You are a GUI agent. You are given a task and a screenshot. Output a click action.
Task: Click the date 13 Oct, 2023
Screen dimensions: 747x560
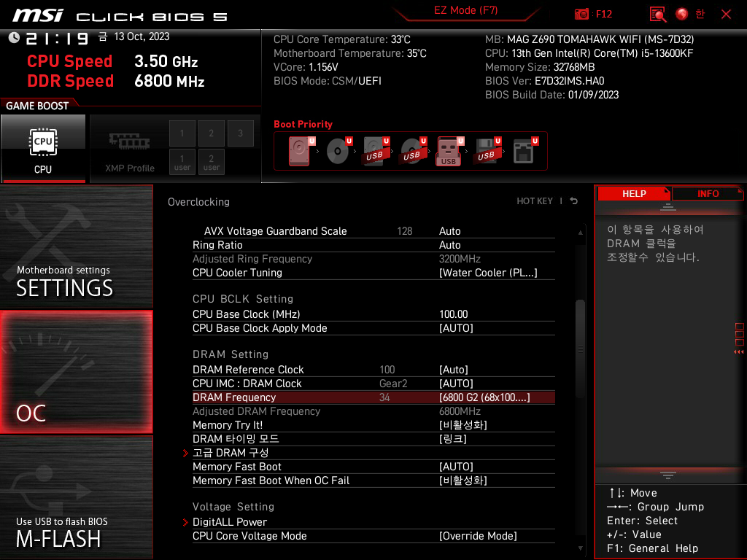[142, 36]
